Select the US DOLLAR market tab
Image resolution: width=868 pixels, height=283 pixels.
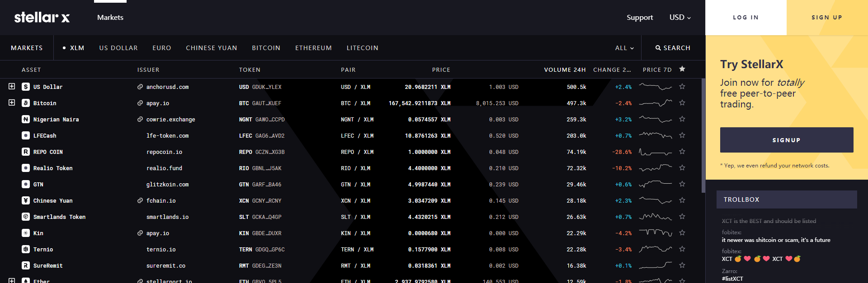(x=118, y=48)
